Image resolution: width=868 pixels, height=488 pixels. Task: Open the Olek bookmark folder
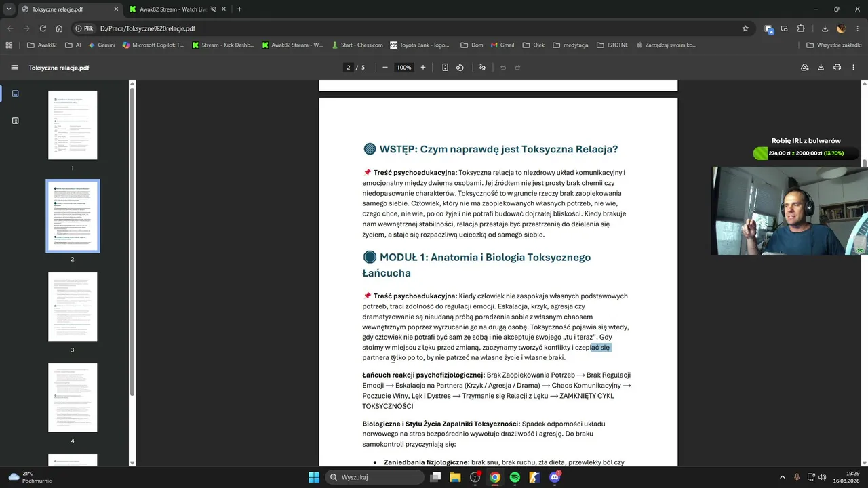[x=534, y=45]
